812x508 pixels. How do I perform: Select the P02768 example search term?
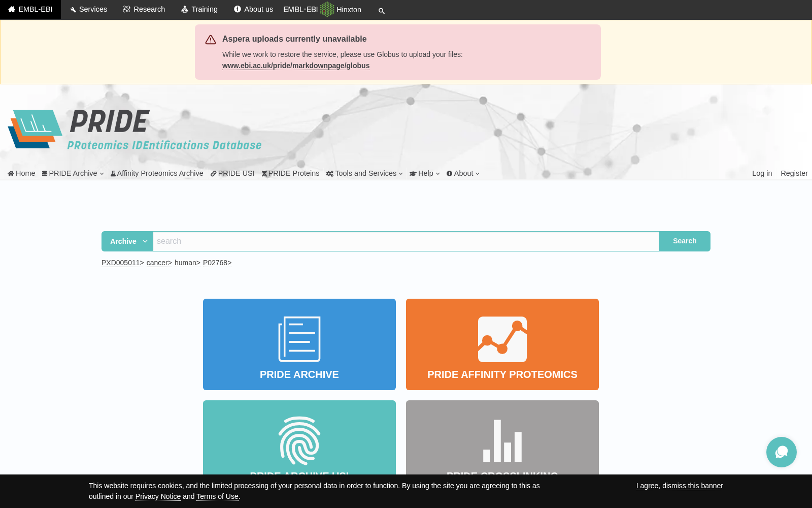[x=217, y=263]
